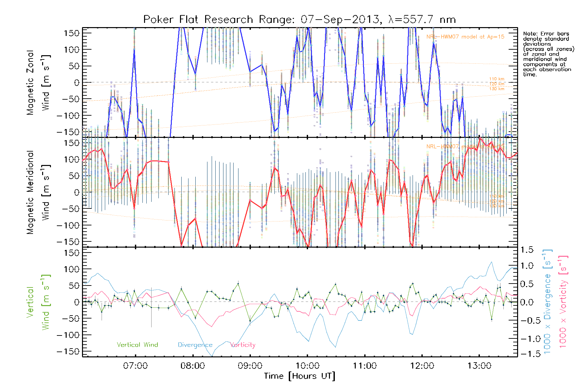Click the 13:00 time axis label
Viewport: 588px width, 392px height.
tap(479, 366)
